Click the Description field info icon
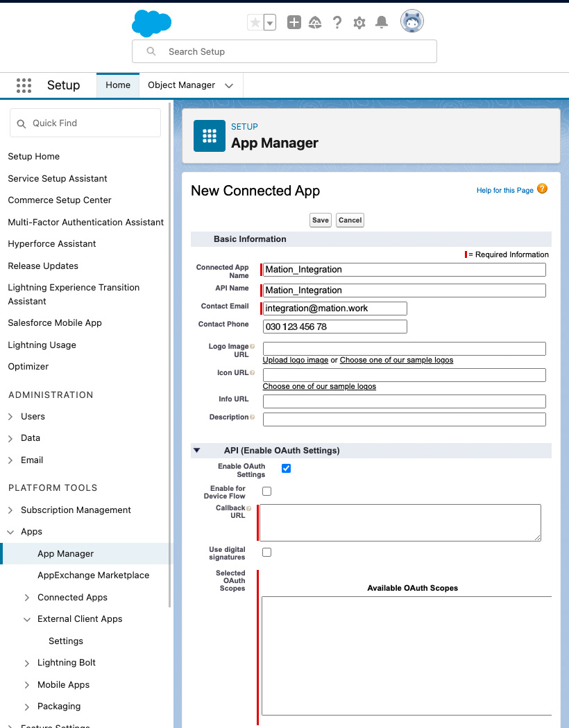The image size is (569, 728). point(252,417)
